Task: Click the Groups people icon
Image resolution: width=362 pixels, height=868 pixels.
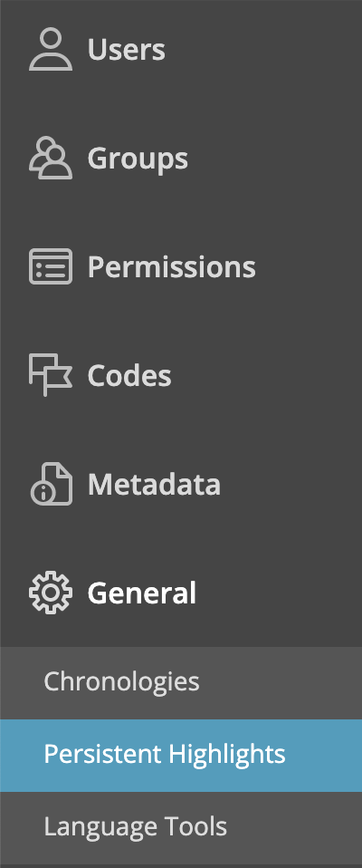Action: 51,158
